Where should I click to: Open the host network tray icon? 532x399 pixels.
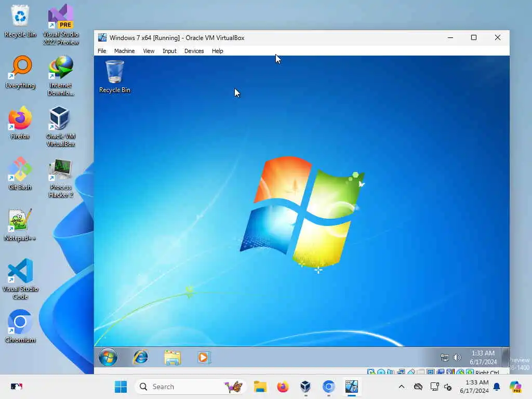pos(434,387)
